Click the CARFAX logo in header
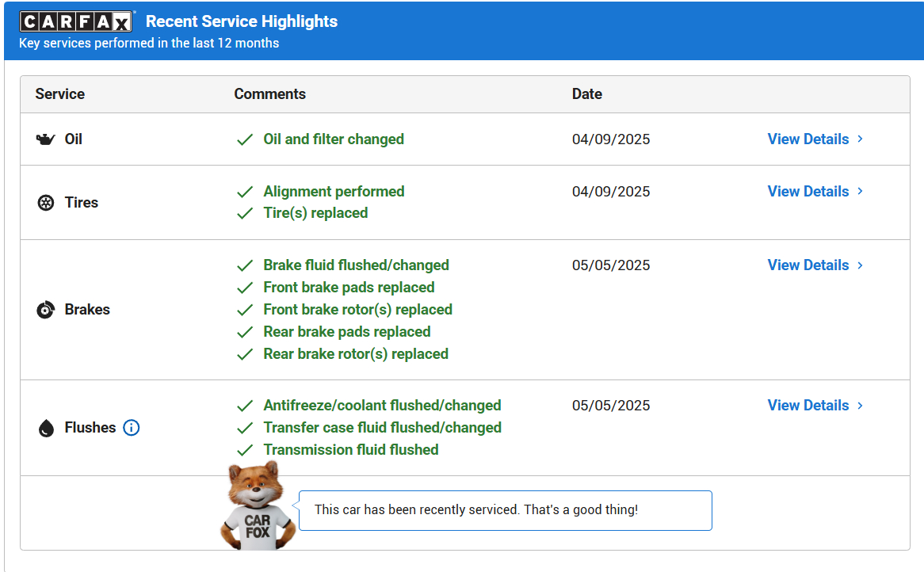Image resolution: width=924 pixels, height=572 pixels. (76, 22)
